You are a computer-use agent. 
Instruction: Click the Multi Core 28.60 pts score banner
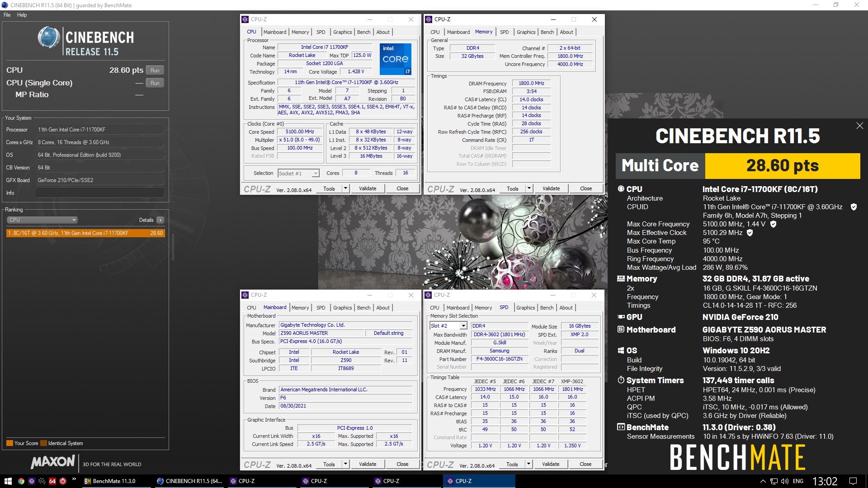[x=738, y=166]
